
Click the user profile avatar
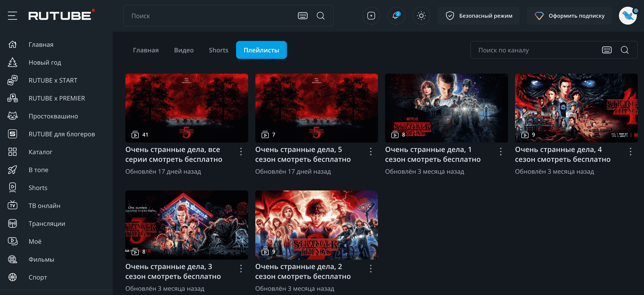627,16
